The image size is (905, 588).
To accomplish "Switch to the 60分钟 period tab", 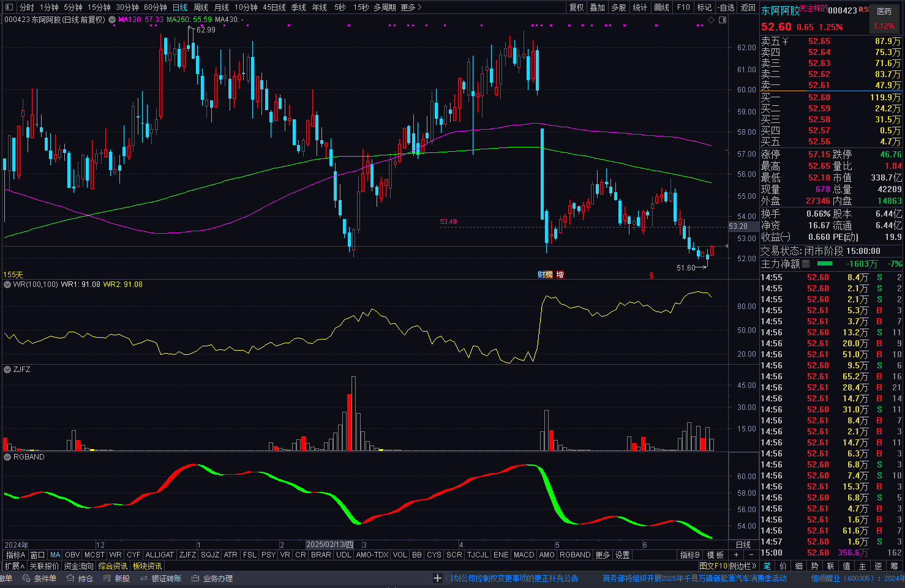I will pyautogui.click(x=155, y=7).
